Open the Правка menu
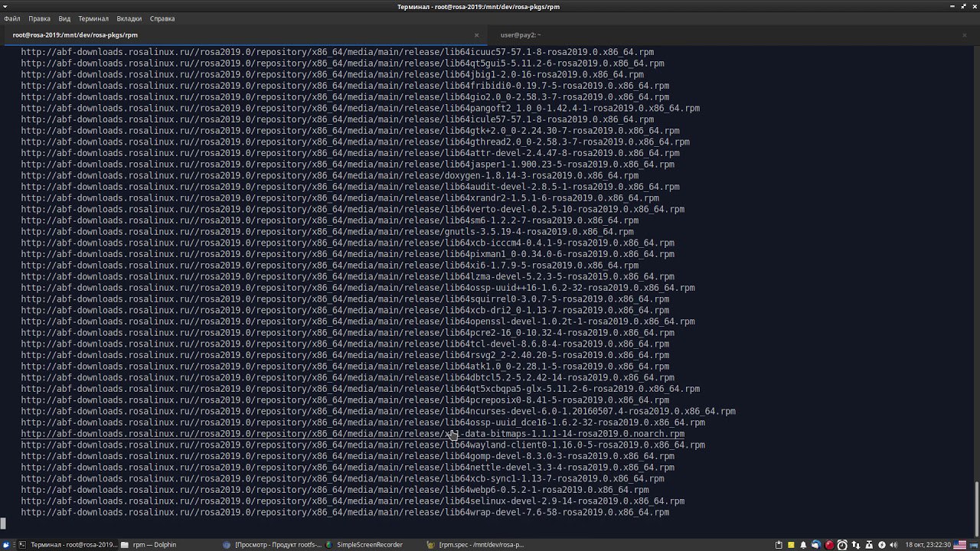This screenshot has height=551, width=980. pos(39,18)
